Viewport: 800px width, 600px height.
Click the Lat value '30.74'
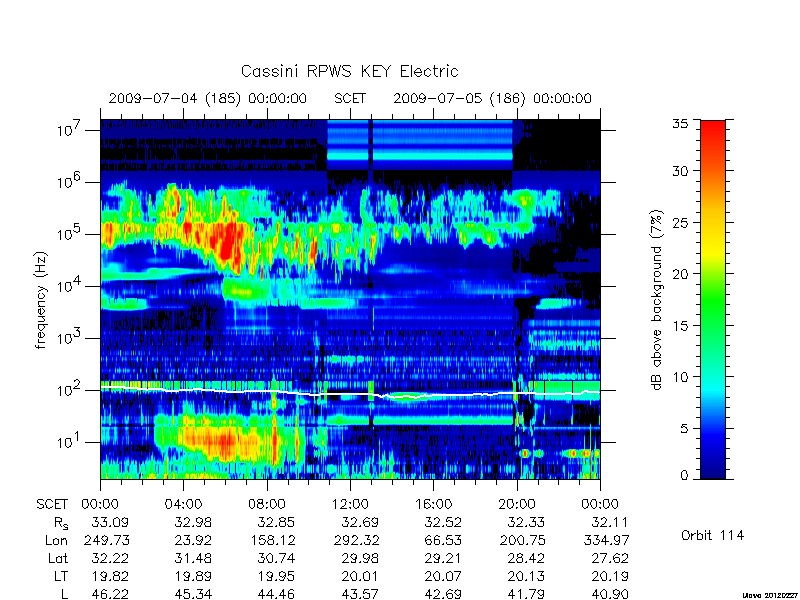point(276,558)
